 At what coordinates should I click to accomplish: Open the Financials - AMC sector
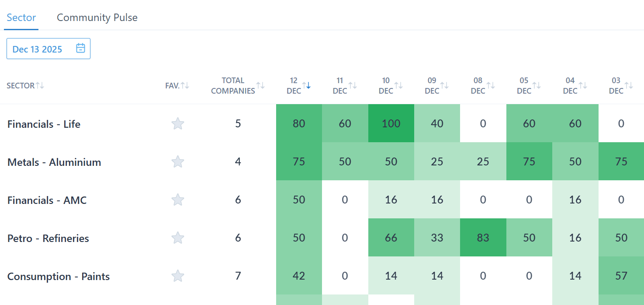47,200
